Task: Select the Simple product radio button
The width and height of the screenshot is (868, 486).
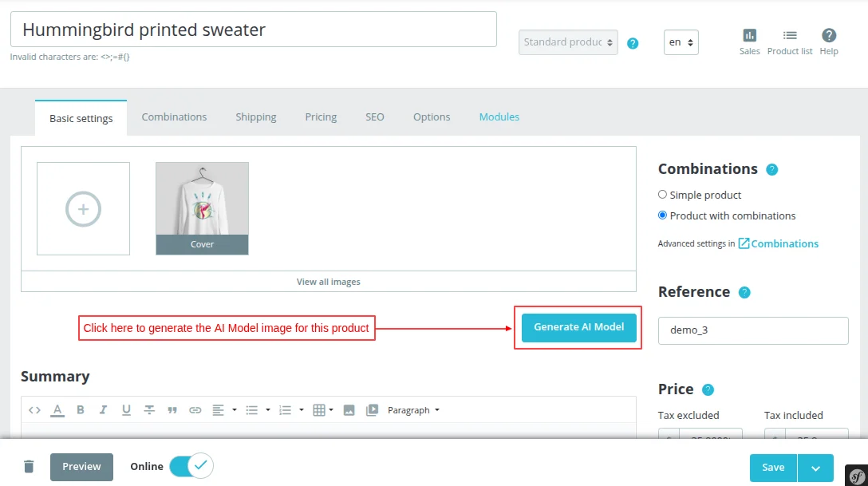Action: pos(662,194)
